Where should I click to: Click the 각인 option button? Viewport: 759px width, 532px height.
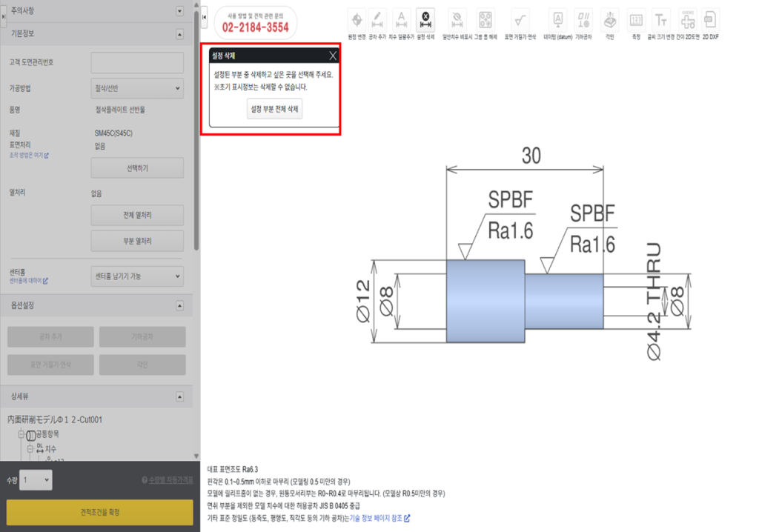(x=142, y=365)
